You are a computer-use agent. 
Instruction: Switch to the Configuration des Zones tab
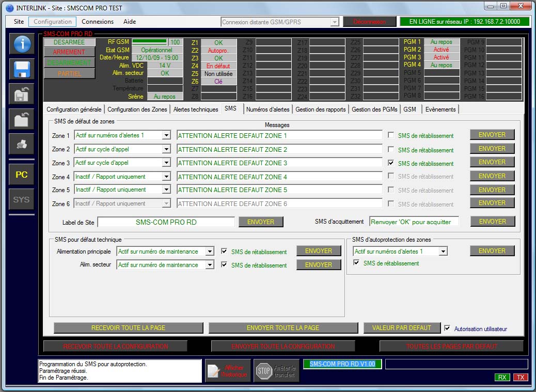[x=137, y=109]
